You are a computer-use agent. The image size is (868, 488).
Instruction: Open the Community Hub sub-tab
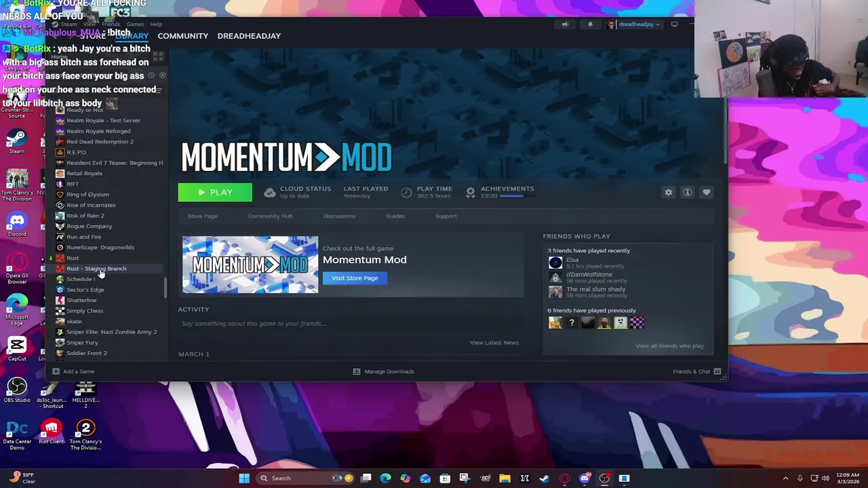(x=270, y=216)
